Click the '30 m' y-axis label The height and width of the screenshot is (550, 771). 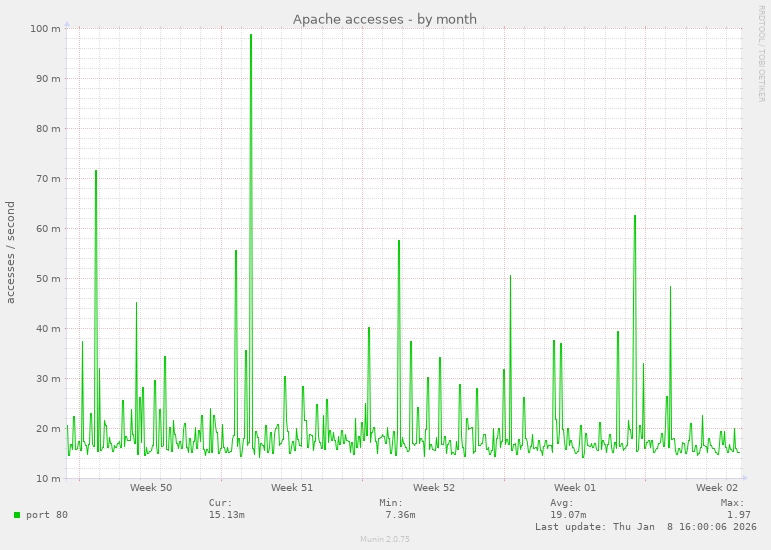pyautogui.click(x=48, y=379)
